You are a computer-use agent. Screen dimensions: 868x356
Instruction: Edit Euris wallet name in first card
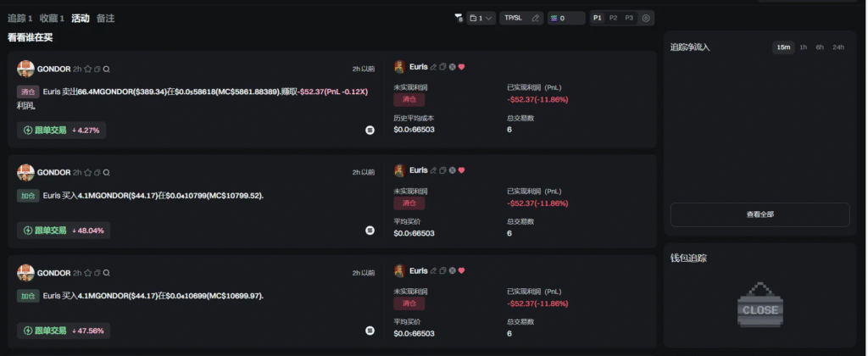(433, 67)
